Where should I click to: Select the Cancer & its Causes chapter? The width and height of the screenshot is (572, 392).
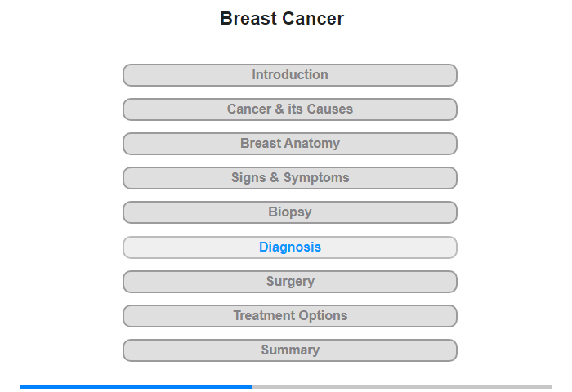(290, 109)
